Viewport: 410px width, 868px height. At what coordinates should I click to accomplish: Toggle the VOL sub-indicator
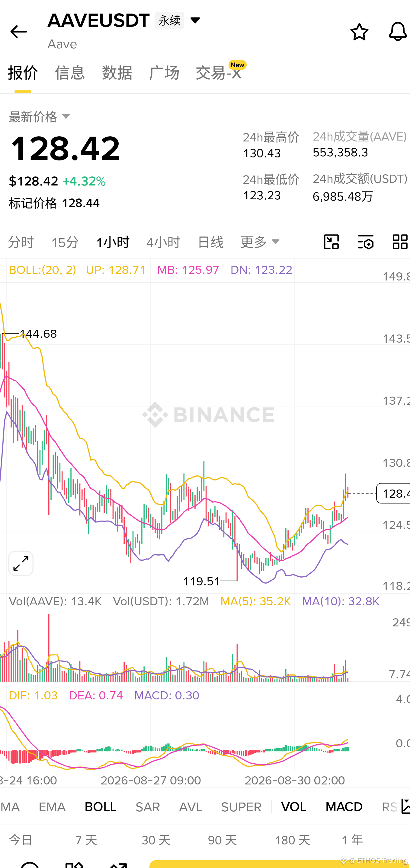point(293,807)
